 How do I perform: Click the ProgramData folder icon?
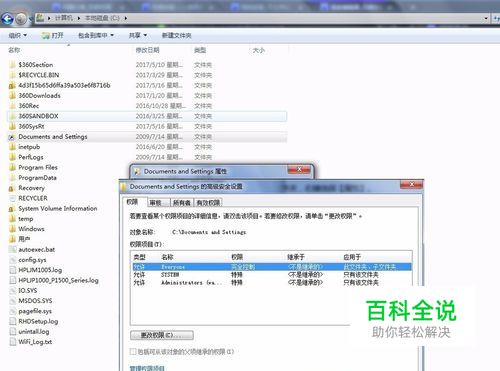(12, 178)
